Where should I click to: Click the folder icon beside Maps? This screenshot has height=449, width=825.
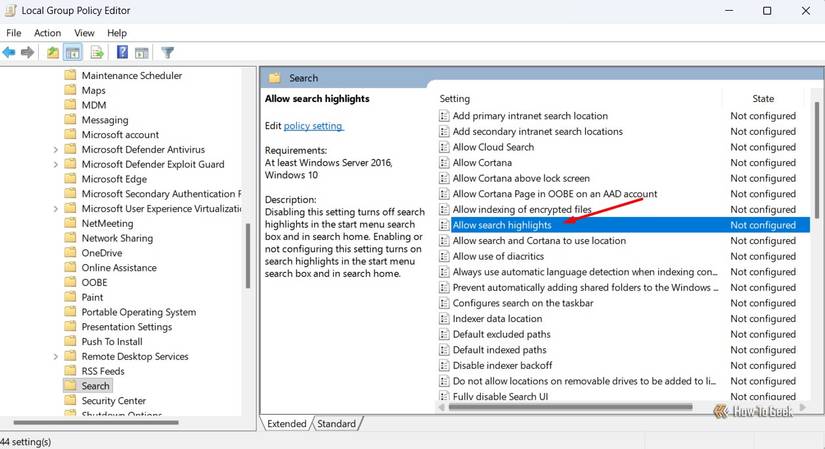(70, 90)
